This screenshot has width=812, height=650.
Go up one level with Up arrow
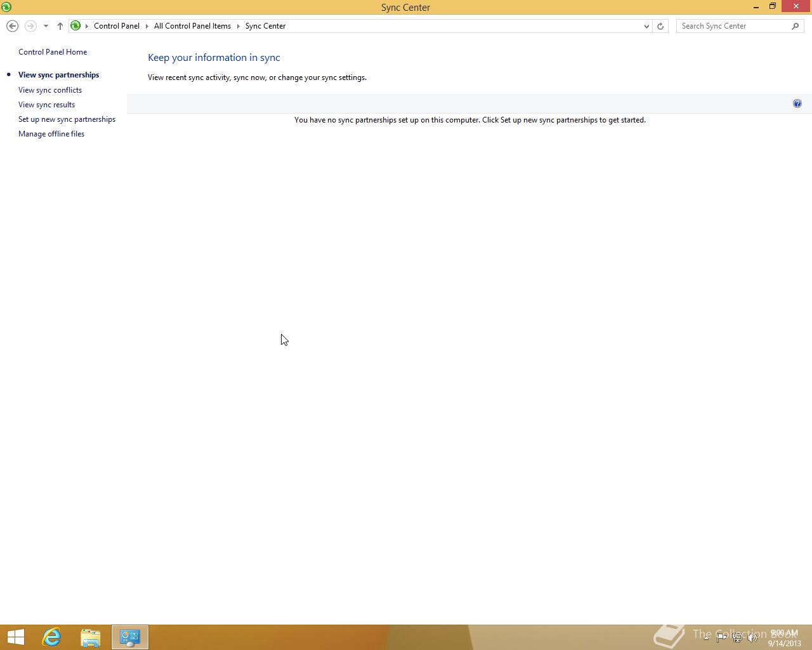pos(60,26)
